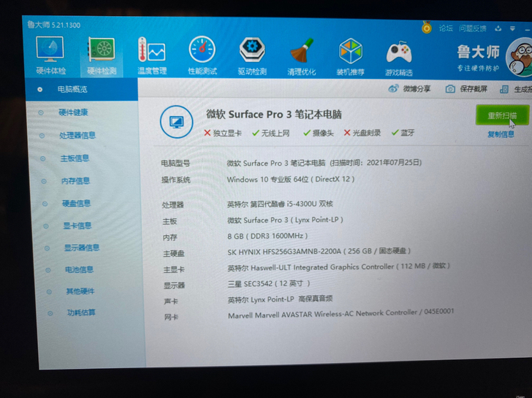Viewport: 532px width, 398px height.
Task: Click the skin icon beside 问题反馈
Action: click(498, 28)
